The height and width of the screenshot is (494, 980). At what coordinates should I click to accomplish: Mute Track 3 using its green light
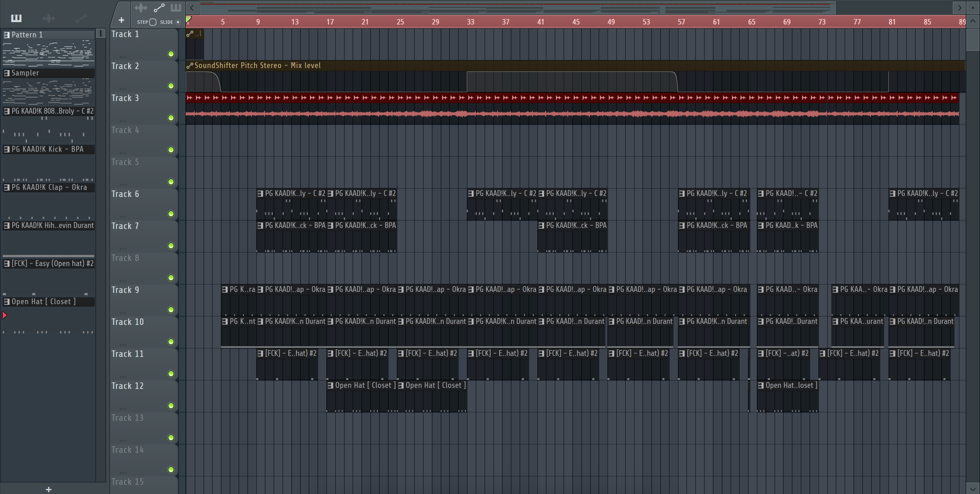(x=171, y=118)
